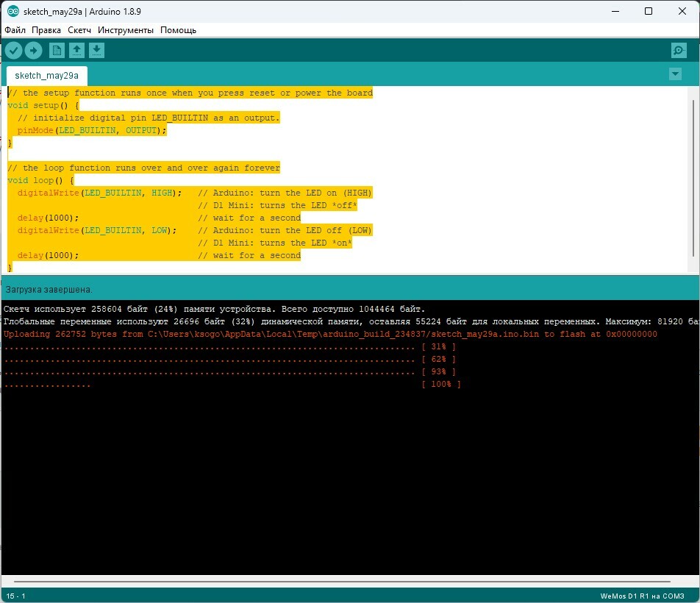Click the 'void setup() {' code line
700x603 pixels.
(x=43, y=105)
